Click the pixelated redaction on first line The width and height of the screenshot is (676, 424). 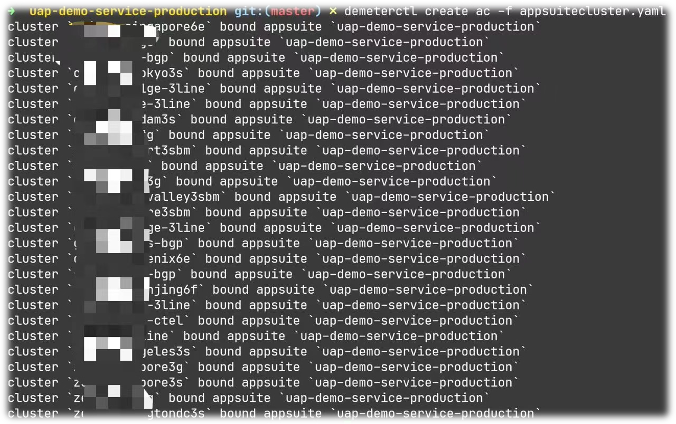pos(112,29)
